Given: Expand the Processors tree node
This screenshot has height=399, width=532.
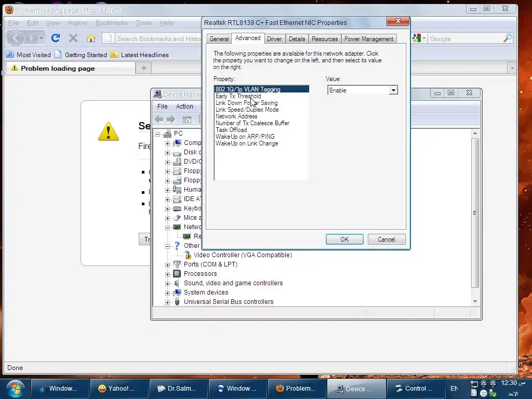Looking at the screenshot, I should [168, 274].
